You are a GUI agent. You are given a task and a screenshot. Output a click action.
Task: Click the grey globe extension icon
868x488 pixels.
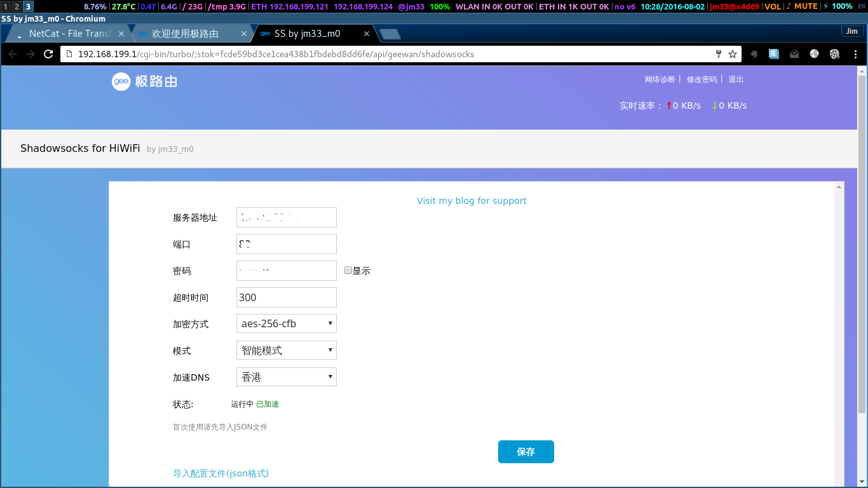pos(814,54)
